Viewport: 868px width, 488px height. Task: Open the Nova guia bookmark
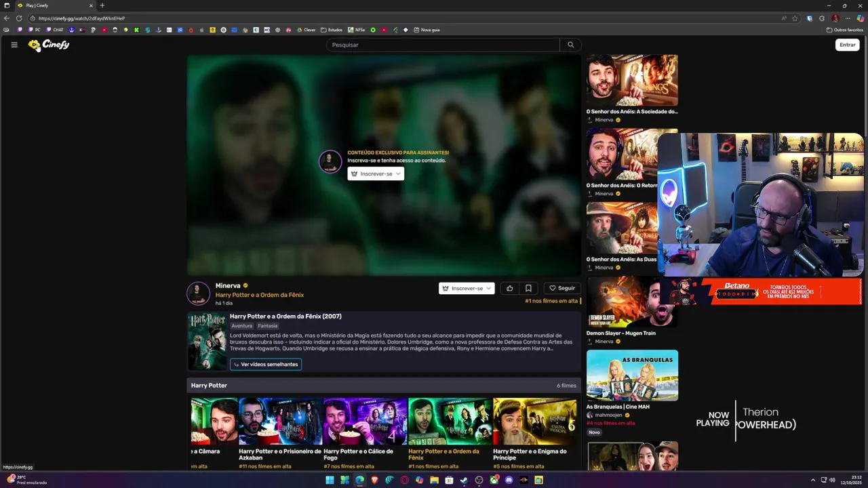coord(427,30)
